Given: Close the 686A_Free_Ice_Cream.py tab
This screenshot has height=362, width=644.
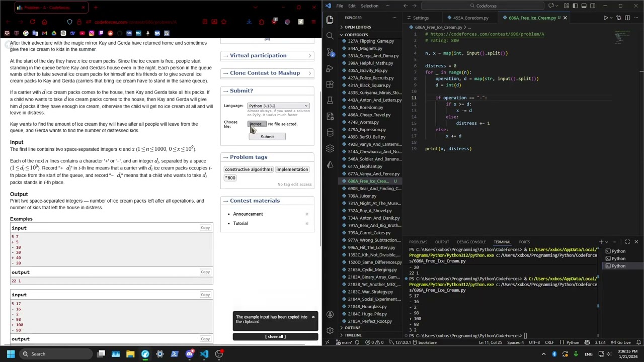Looking at the screenshot, I should [565, 18].
